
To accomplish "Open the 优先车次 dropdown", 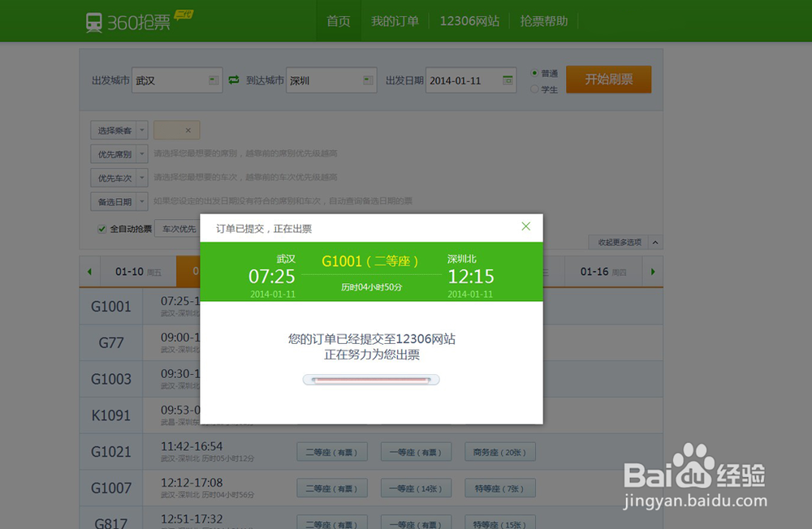I will coord(119,178).
